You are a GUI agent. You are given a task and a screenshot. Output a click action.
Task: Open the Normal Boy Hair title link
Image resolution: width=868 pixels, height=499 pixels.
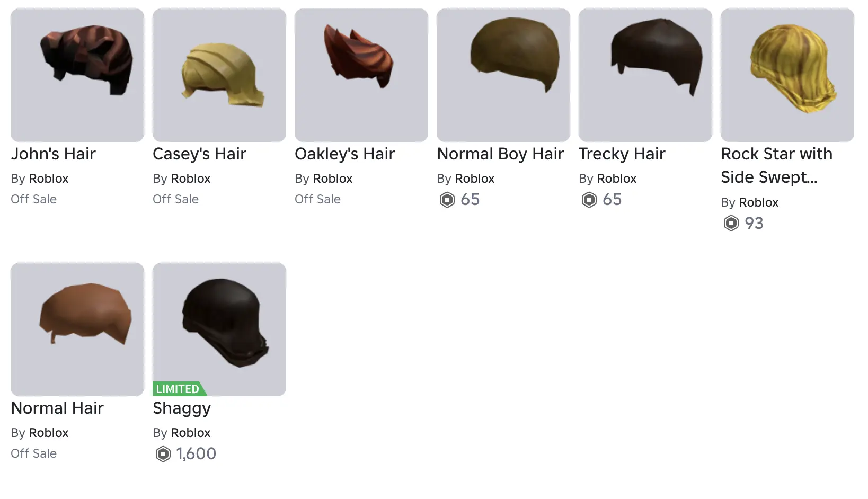click(x=500, y=154)
